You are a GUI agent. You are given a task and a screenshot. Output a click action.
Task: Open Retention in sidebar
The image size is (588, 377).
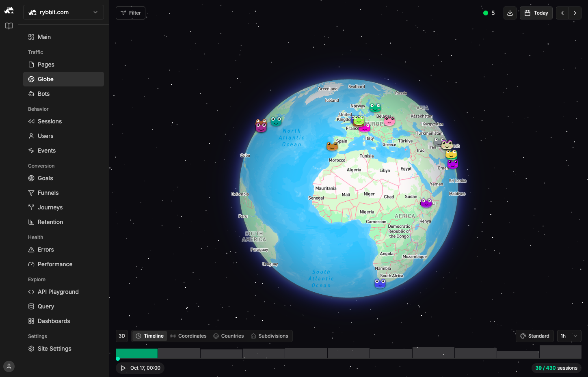pos(63,222)
